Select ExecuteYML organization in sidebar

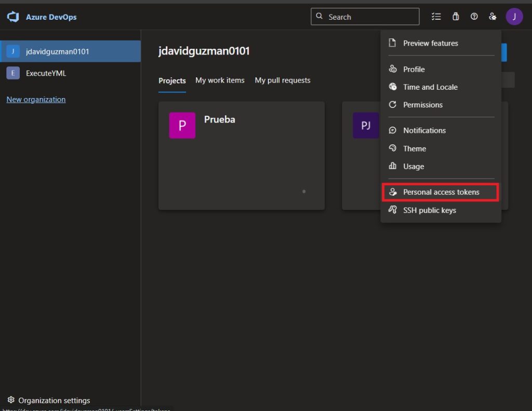click(x=46, y=73)
